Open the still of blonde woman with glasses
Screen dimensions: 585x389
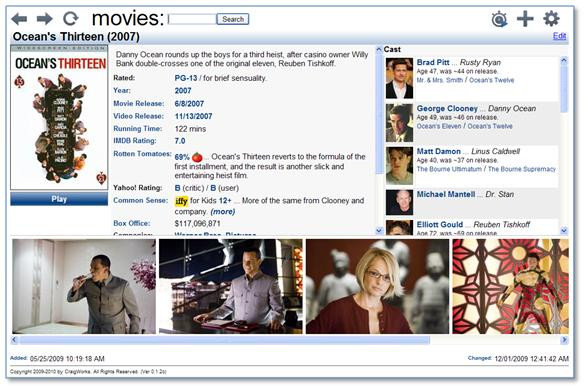point(377,286)
